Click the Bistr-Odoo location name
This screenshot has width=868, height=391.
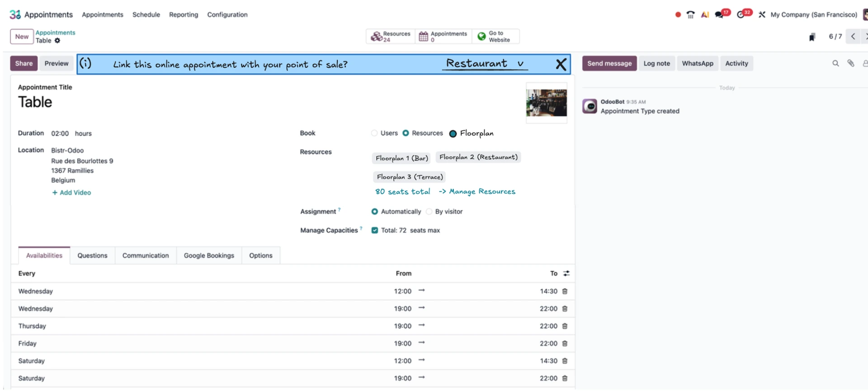pyautogui.click(x=67, y=151)
